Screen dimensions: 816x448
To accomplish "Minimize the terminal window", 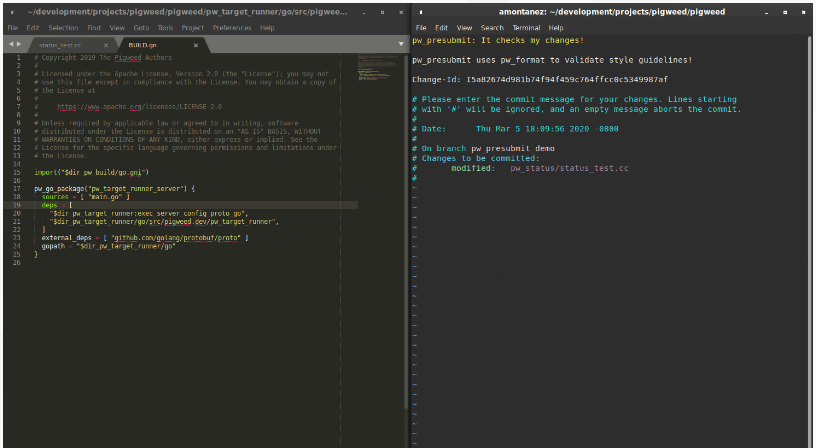I will 767,12.
